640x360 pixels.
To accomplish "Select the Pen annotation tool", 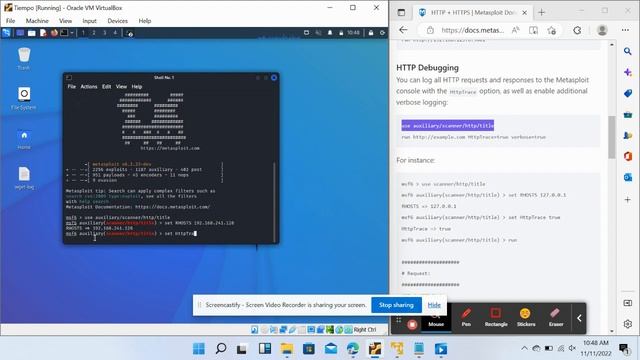I will click(x=466, y=317).
